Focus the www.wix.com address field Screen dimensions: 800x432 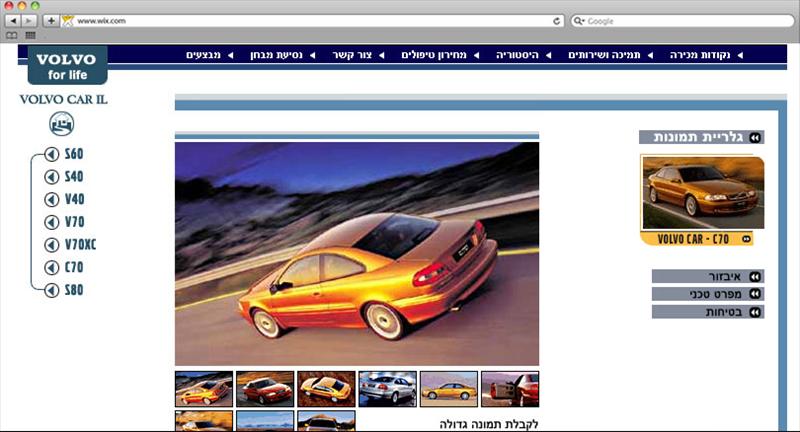[312, 21]
